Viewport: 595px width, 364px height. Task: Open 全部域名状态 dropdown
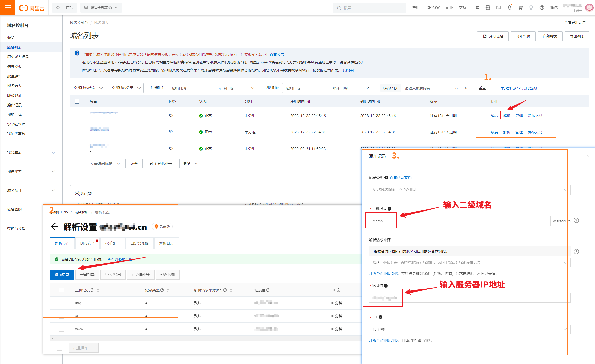pyautogui.click(x=88, y=88)
